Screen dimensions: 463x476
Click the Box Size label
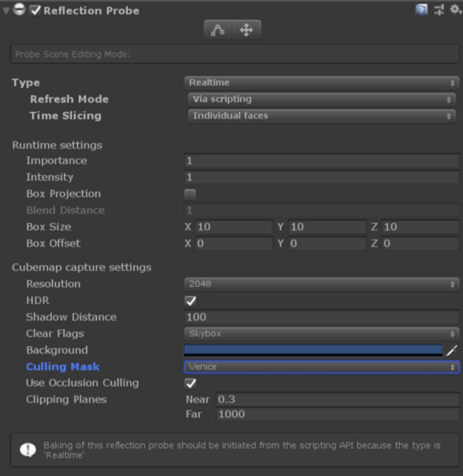tap(48, 227)
